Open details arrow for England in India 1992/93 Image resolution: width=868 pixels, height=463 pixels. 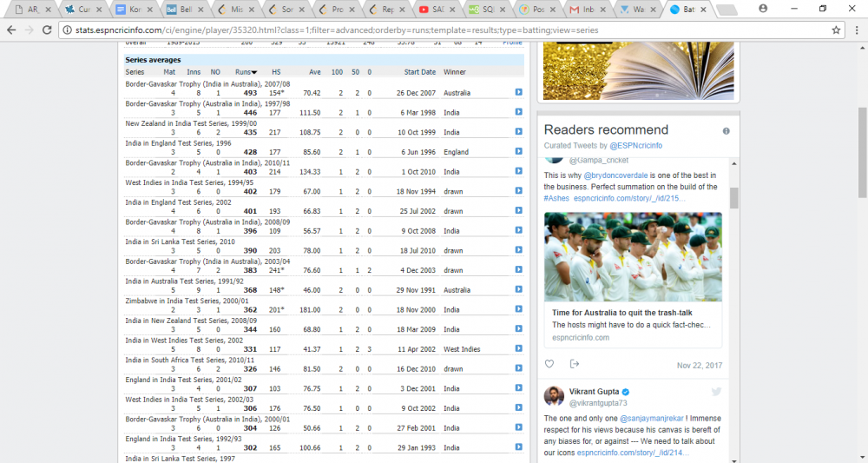[519, 447]
